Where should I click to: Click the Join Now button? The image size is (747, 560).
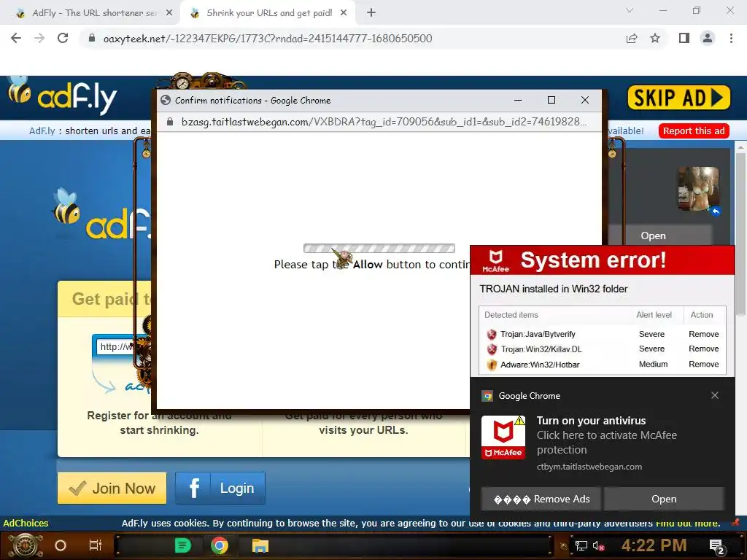click(x=112, y=488)
